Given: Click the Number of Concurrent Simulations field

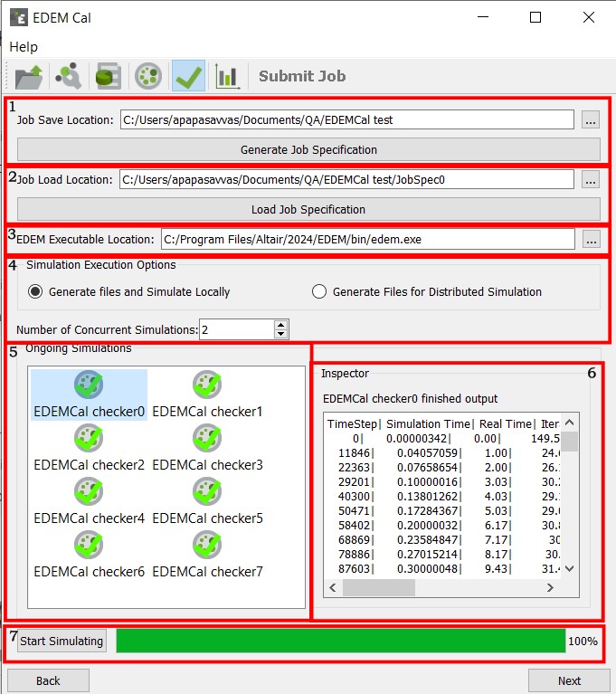Looking at the screenshot, I should [237, 329].
